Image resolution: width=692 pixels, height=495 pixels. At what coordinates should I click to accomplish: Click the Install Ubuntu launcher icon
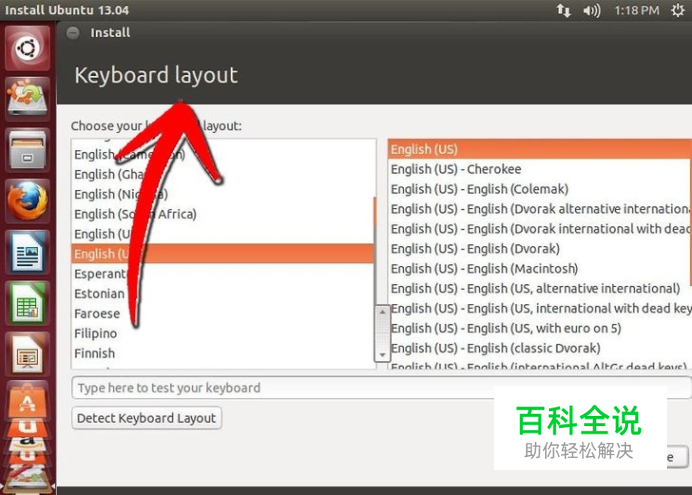pyautogui.click(x=27, y=99)
